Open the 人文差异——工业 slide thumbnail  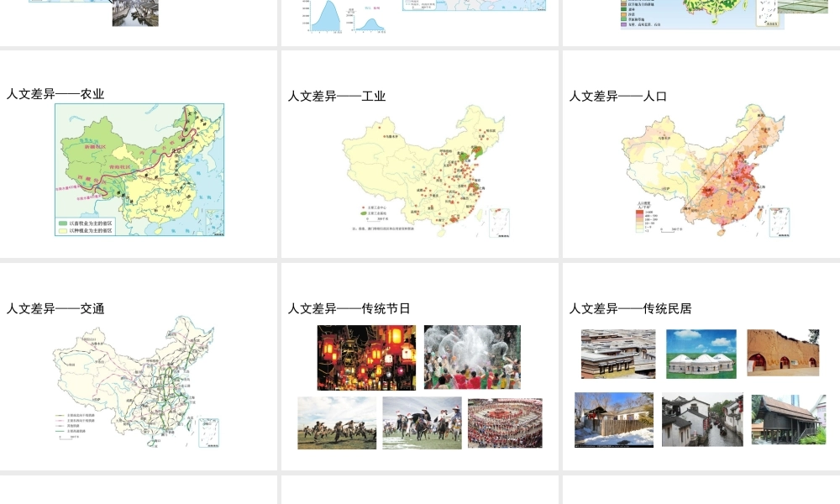(419, 155)
